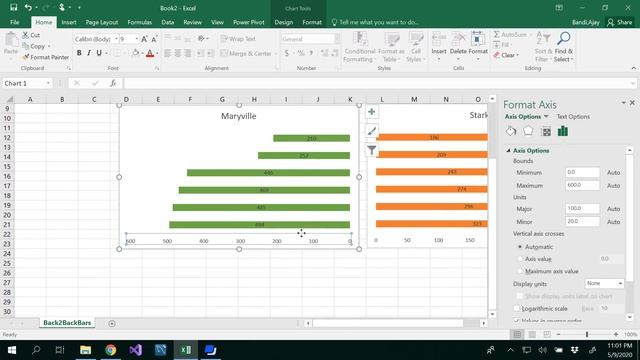Click the Undo icon in title bar
Image resolution: width=640 pixels, height=360 pixels.
point(28,7)
